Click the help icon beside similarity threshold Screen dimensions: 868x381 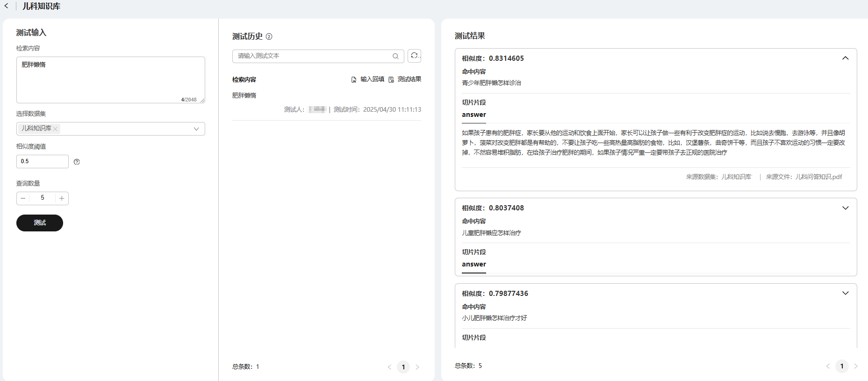coord(77,162)
